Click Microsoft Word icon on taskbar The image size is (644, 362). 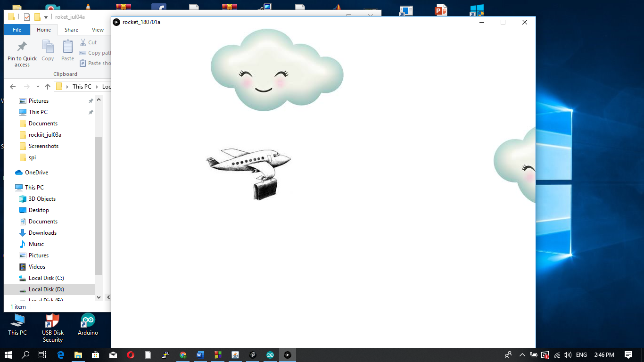pos(200,355)
